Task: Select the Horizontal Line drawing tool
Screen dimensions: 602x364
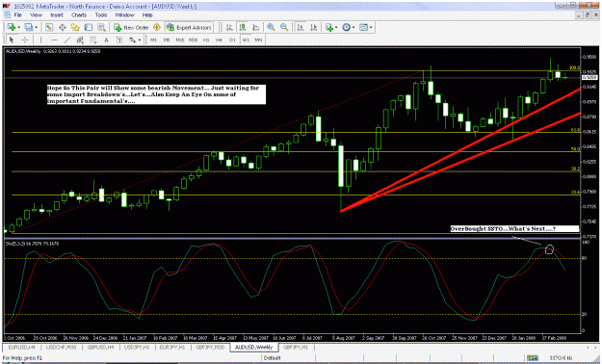Action: [x=54, y=39]
